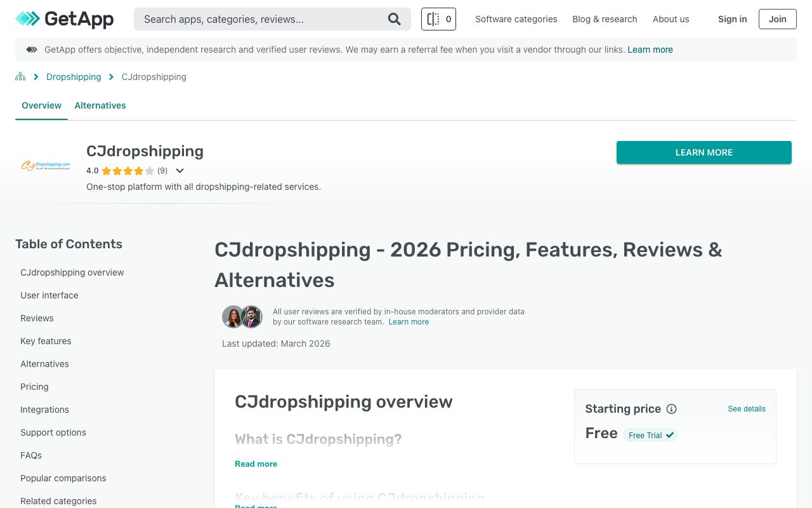Screen dimensions: 812x508
Task: Click CJdropshipping breadcrumb text
Action: [154, 77]
